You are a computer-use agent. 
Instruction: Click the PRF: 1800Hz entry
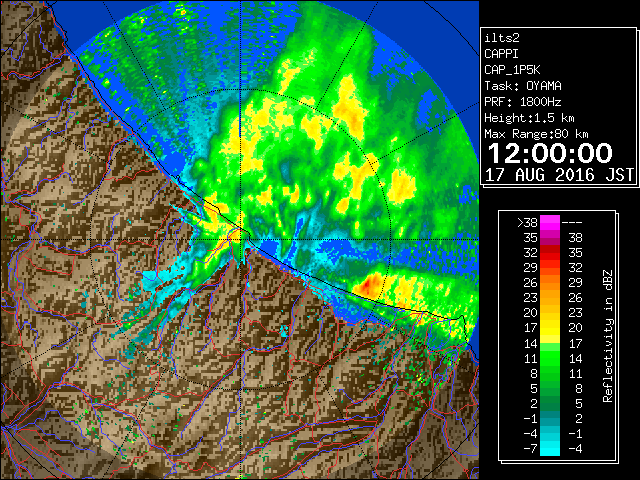coord(522,102)
